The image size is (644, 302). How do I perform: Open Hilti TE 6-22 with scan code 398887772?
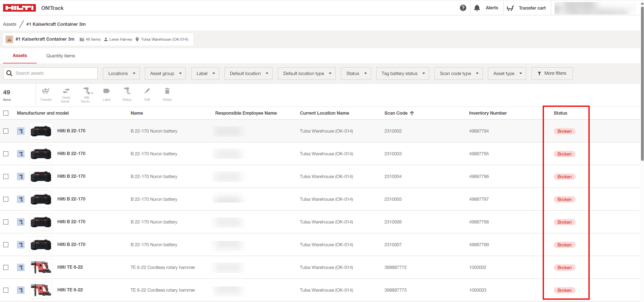pyautogui.click(x=70, y=267)
